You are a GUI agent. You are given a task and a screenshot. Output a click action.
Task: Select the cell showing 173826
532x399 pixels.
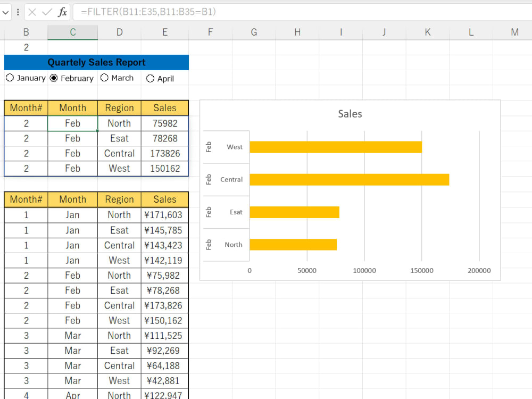tap(164, 153)
